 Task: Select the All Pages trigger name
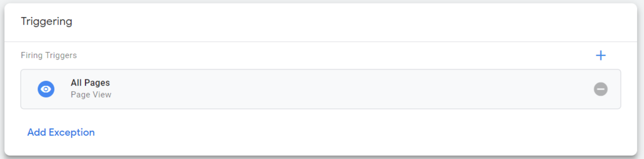coord(90,83)
